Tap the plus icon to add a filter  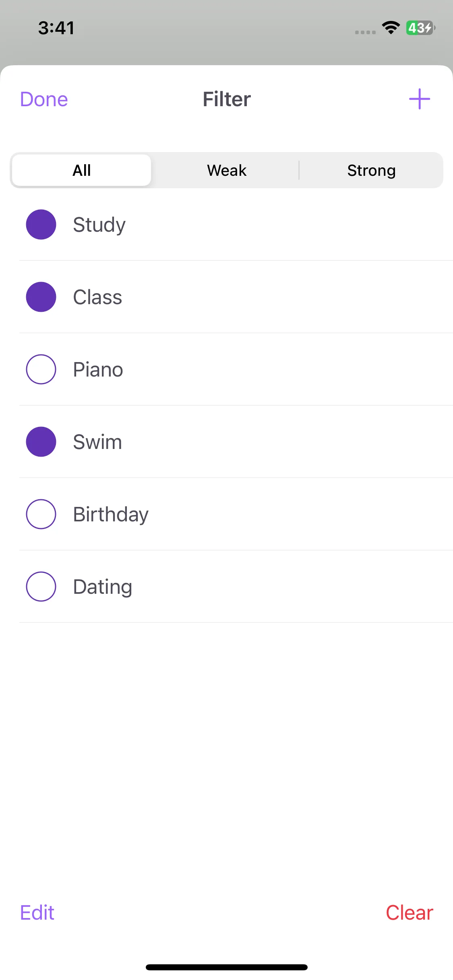[x=419, y=99]
